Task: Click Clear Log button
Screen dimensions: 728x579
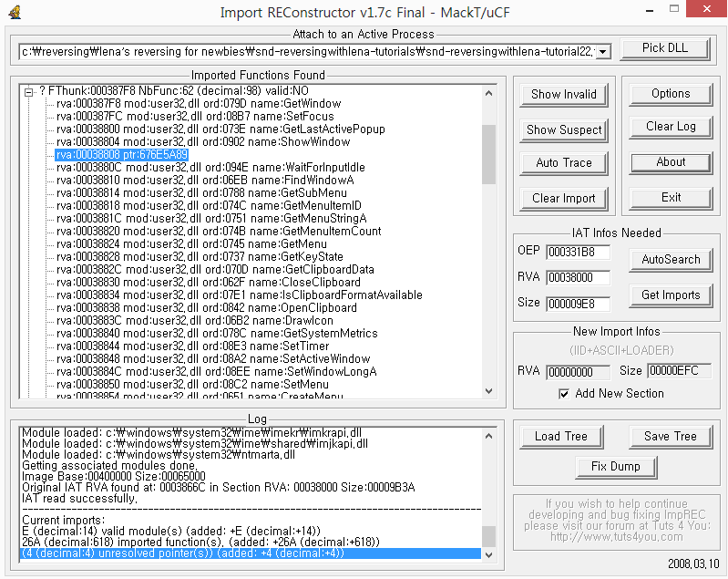Action: (671, 127)
